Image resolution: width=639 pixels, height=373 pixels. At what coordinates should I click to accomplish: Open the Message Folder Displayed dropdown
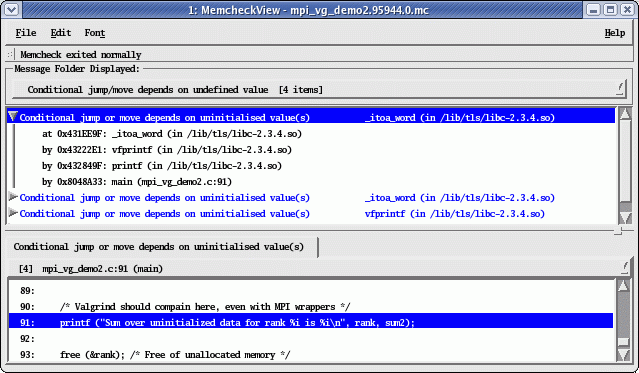point(318,90)
